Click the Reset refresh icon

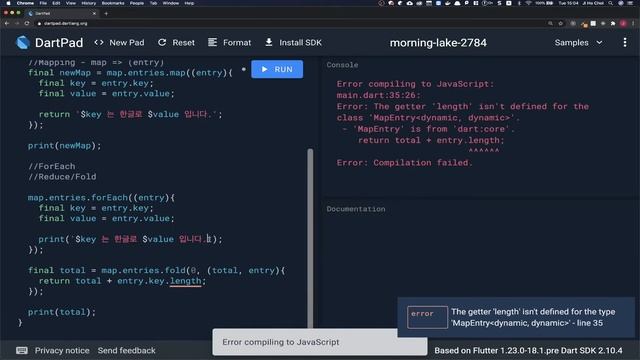(162, 42)
